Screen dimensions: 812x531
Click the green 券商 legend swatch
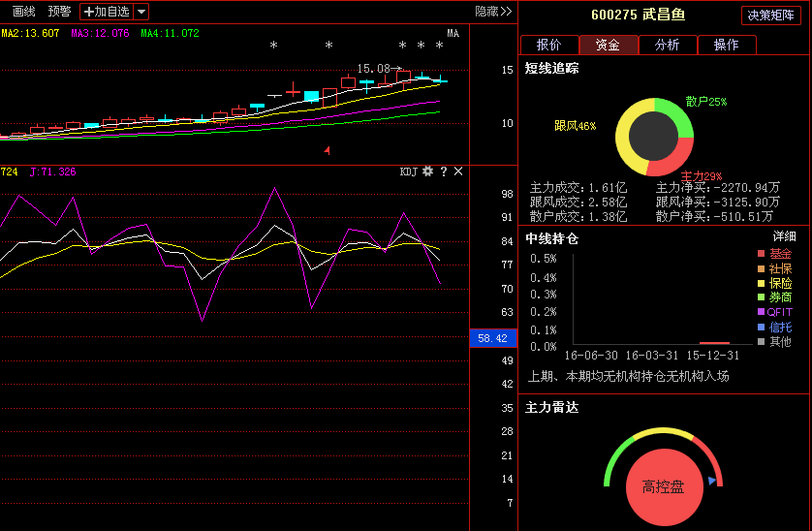click(761, 297)
